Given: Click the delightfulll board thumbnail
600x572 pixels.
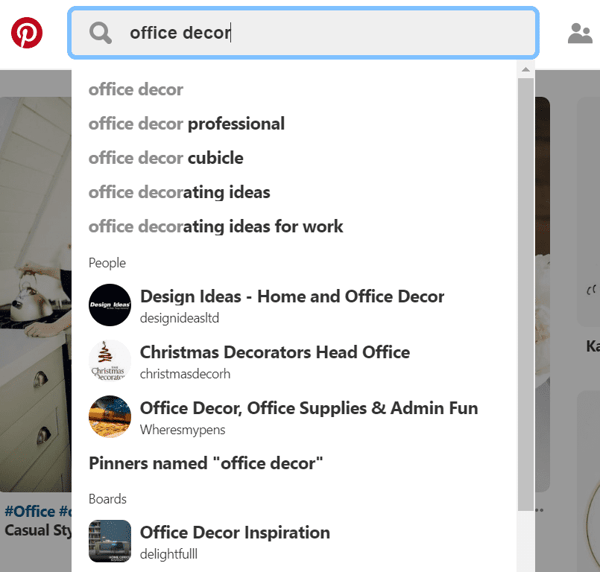Looking at the screenshot, I should point(110,541).
